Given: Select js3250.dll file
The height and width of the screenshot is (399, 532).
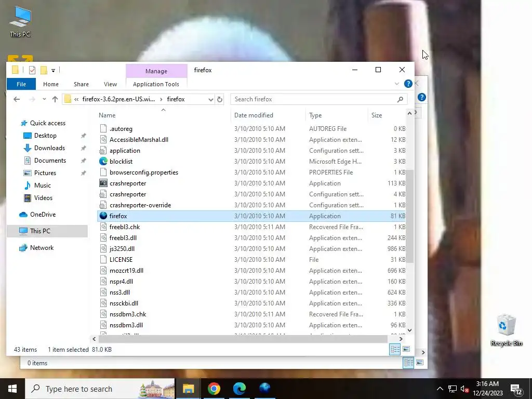Looking at the screenshot, I should 251,249.
